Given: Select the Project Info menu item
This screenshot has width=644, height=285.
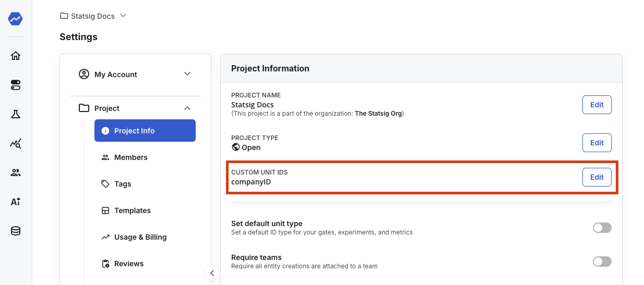Looking at the screenshot, I should 145,130.
